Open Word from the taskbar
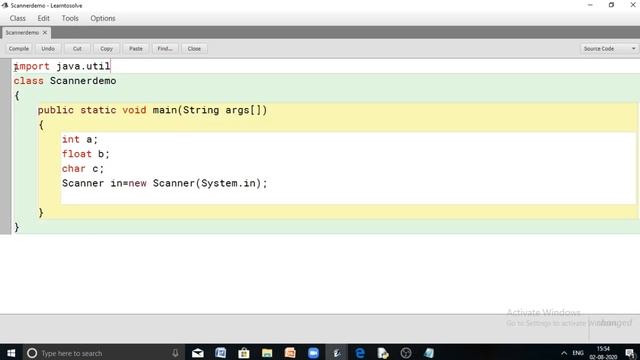 tap(221, 353)
